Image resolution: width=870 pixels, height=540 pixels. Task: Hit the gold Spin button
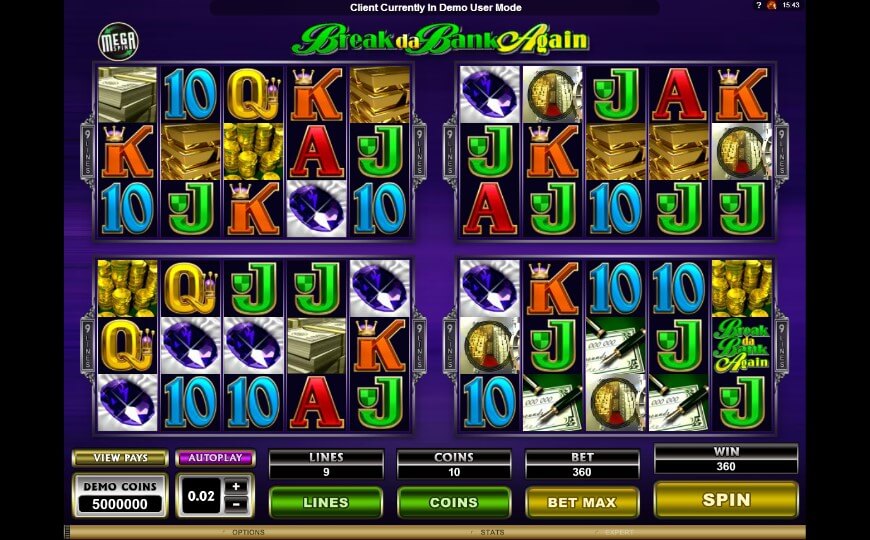click(726, 500)
